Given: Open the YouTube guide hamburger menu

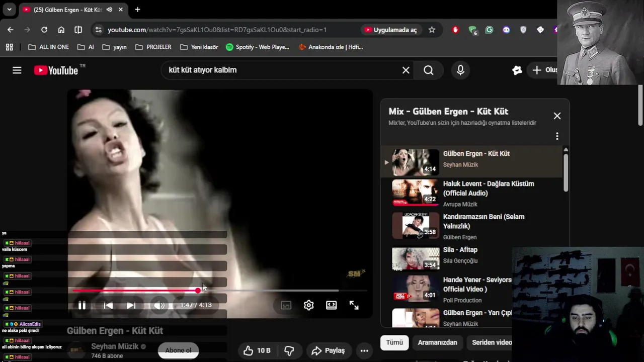Looking at the screenshot, I should (17, 70).
